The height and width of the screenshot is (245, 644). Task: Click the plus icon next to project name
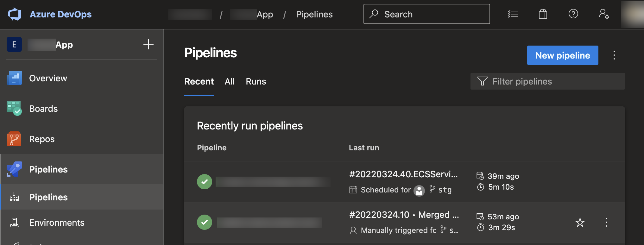click(x=148, y=44)
